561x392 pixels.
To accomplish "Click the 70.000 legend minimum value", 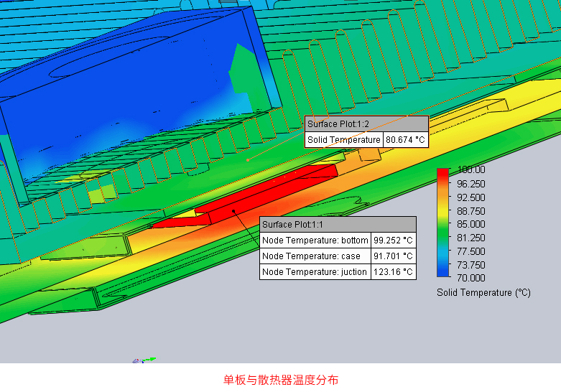I will point(470,278).
